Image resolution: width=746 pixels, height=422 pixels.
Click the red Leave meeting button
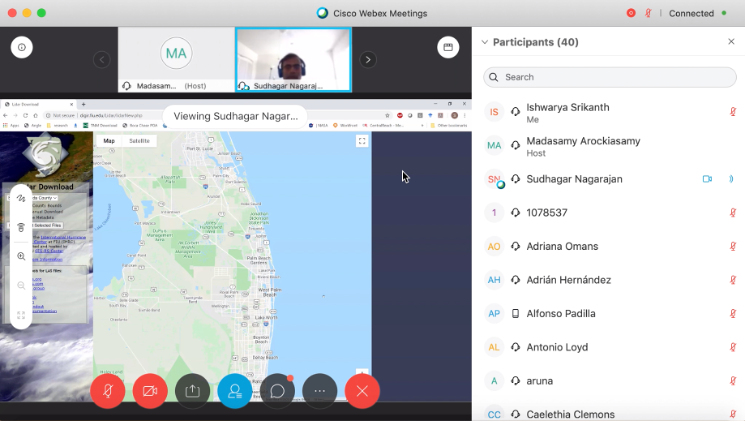[x=362, y=391]
